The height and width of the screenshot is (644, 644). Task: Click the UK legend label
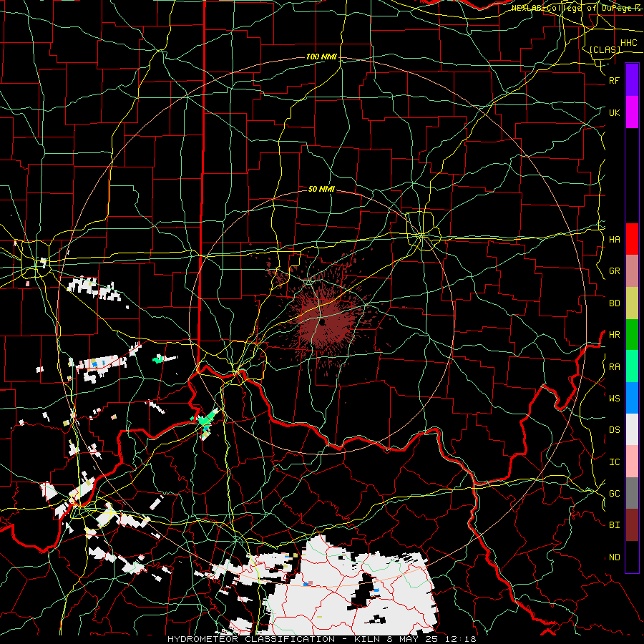[x=614, y=112]
